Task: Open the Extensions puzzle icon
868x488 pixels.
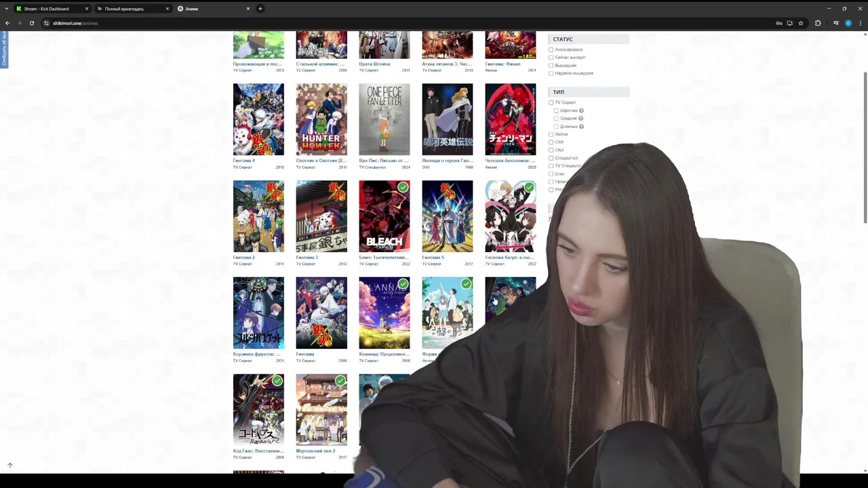Action: pos(818,23)
